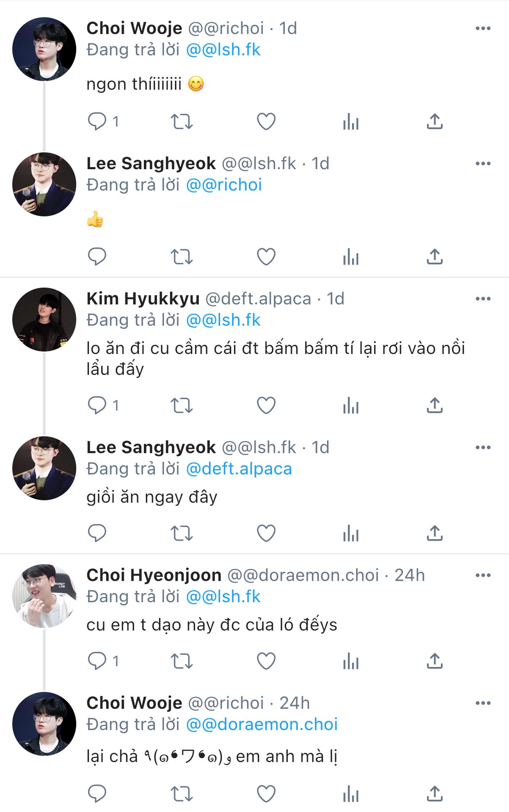
Task: Open the @deft.alpaca mention link
Action: pos(239,469)
